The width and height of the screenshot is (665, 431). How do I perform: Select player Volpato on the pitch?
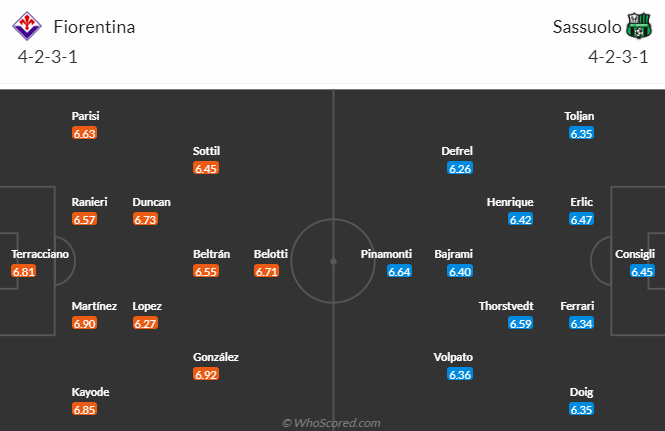tap(453, 357)
